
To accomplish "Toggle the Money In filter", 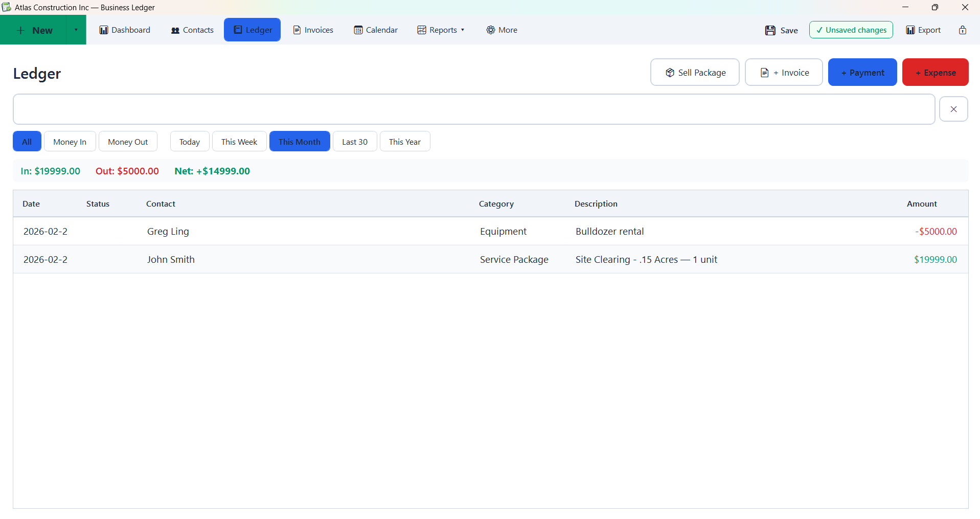I will click(70, 141).
